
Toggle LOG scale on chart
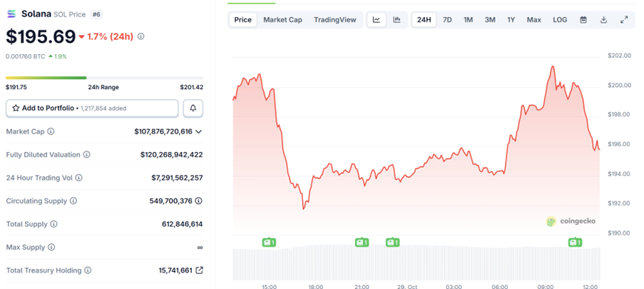560,20
